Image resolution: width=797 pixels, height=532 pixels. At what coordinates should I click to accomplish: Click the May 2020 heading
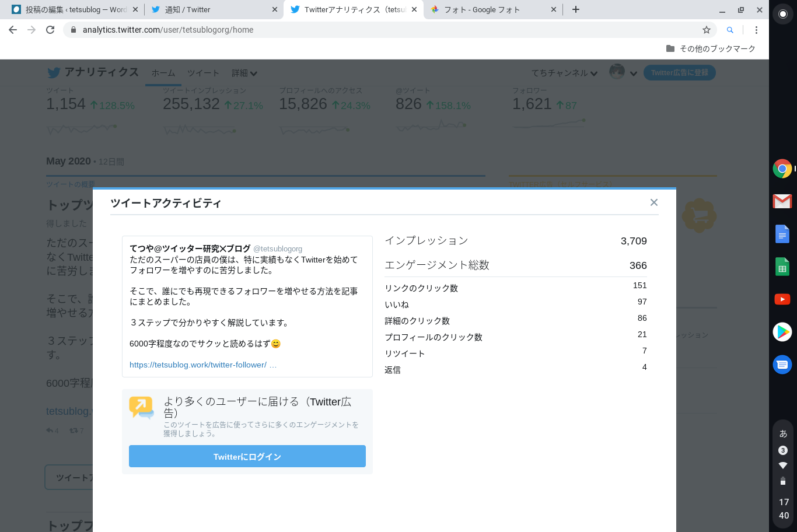68,161
